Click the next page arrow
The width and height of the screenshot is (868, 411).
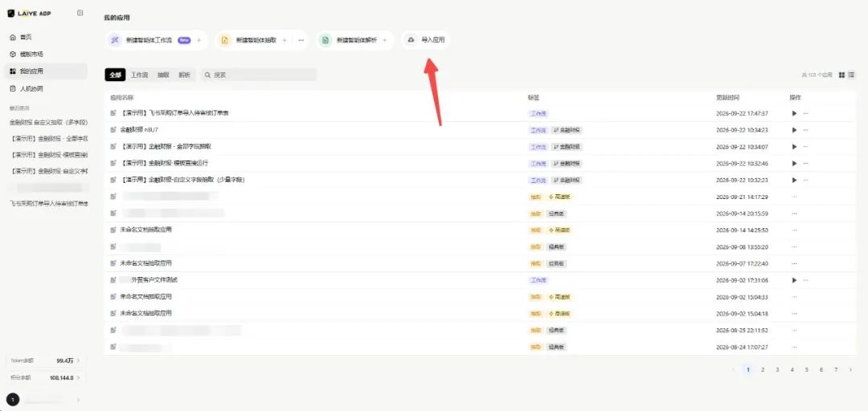[x=851, y=369]
